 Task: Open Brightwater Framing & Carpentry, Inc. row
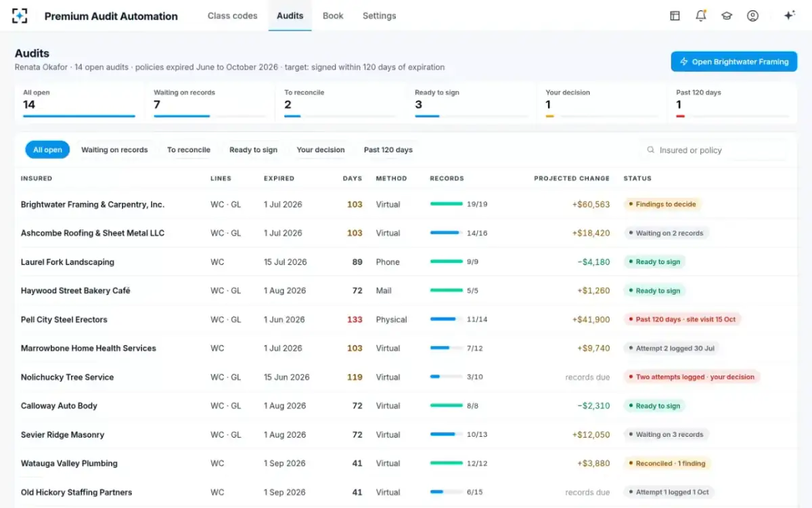[x=406, y=204]
